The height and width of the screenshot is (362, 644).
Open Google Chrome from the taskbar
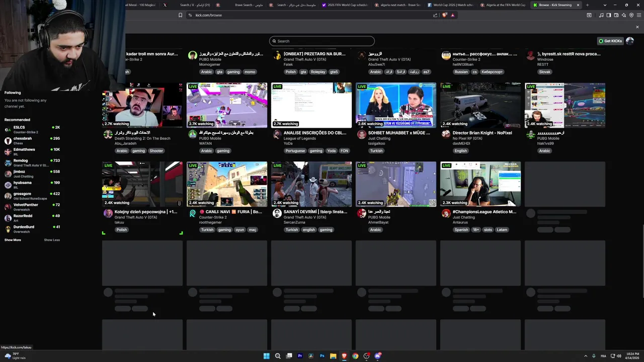coord(355,356)
